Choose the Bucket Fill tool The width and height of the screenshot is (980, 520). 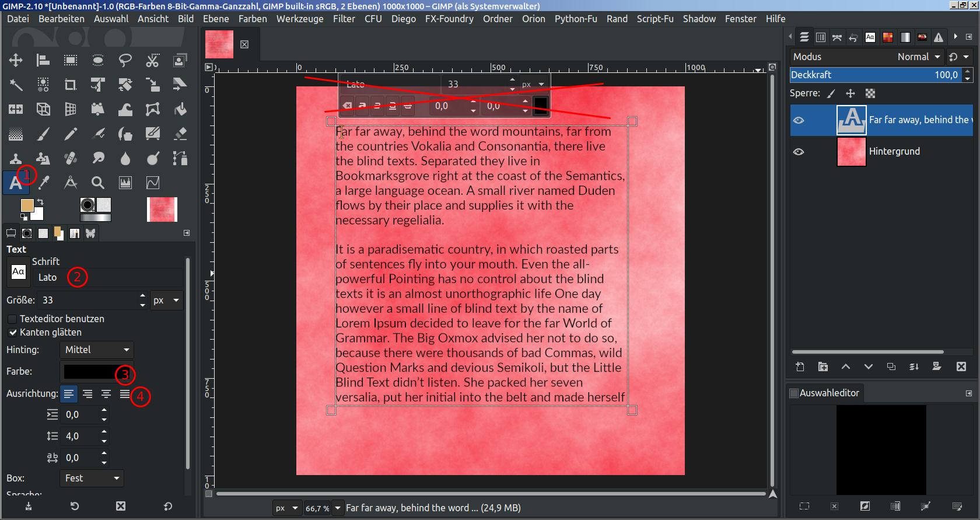pos(180,109)
